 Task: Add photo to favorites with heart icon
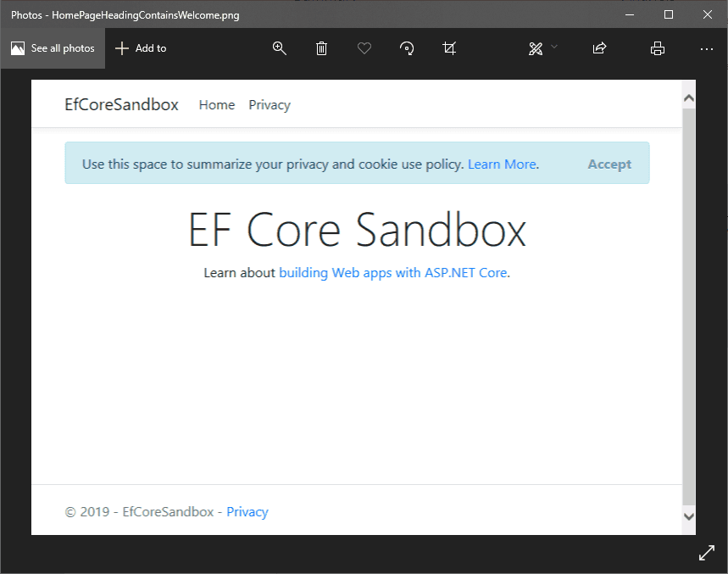(x=364, y=48)
